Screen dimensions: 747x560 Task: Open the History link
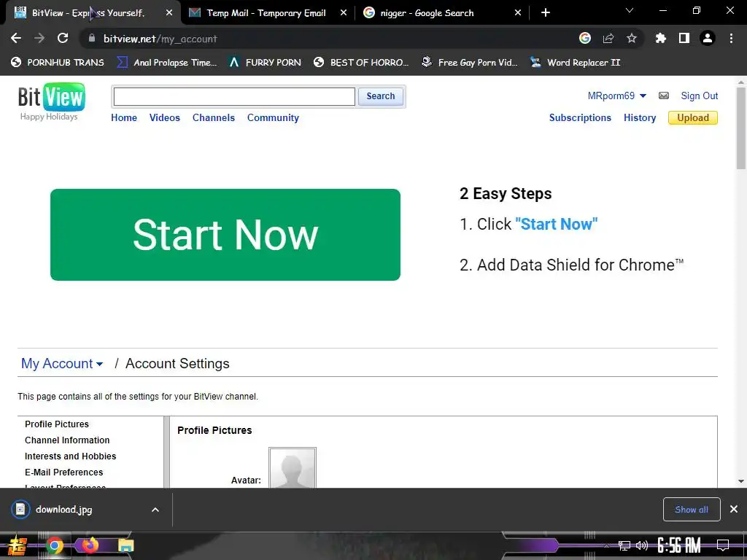640,117
